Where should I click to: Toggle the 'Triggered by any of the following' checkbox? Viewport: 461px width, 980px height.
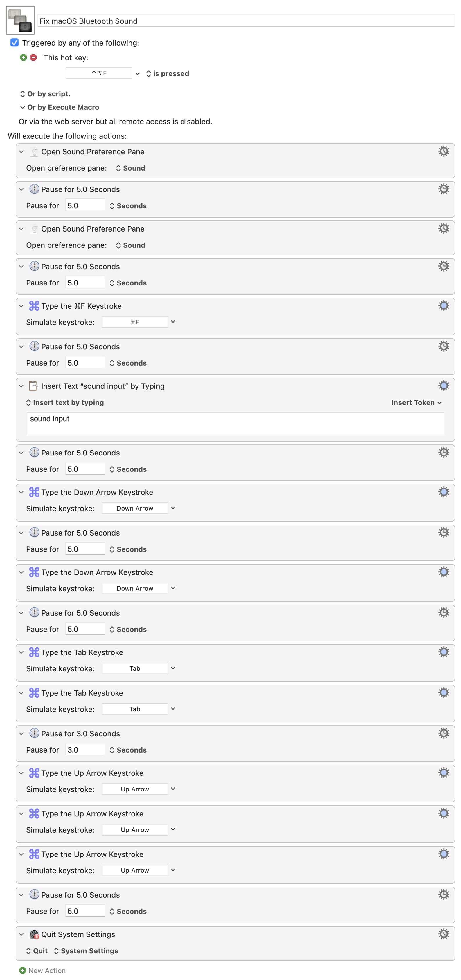(x=15, y=43)
